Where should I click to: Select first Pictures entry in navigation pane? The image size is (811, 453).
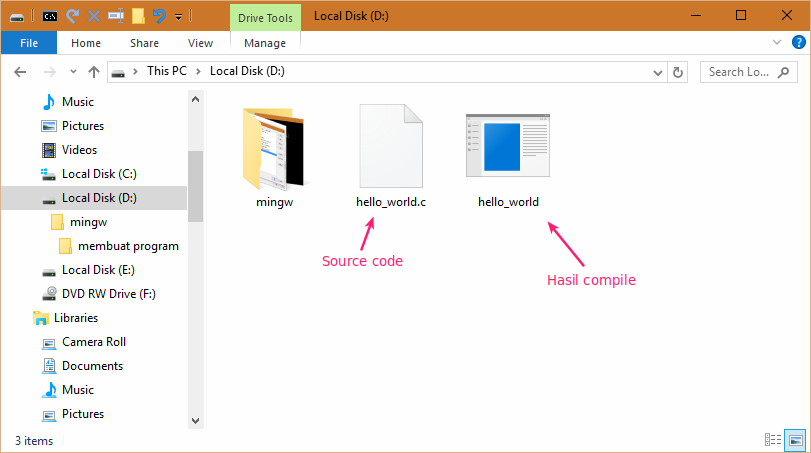(x=83, y=126)
